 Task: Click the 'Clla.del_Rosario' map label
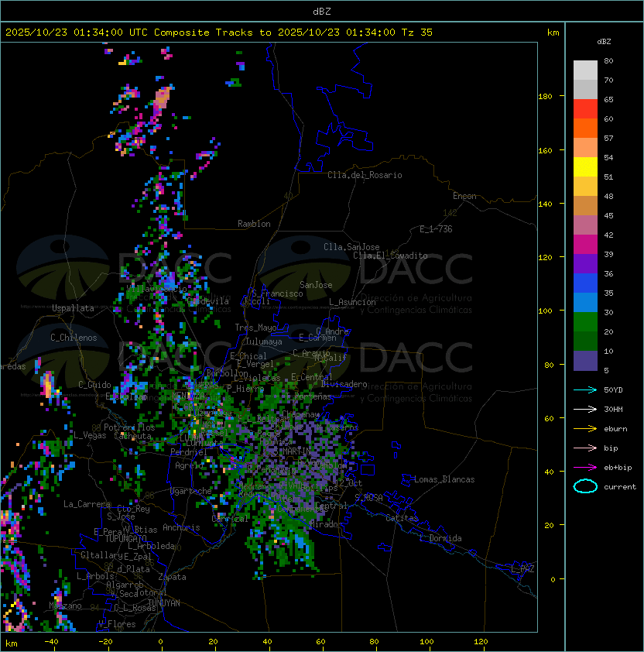tap(365, 175)
